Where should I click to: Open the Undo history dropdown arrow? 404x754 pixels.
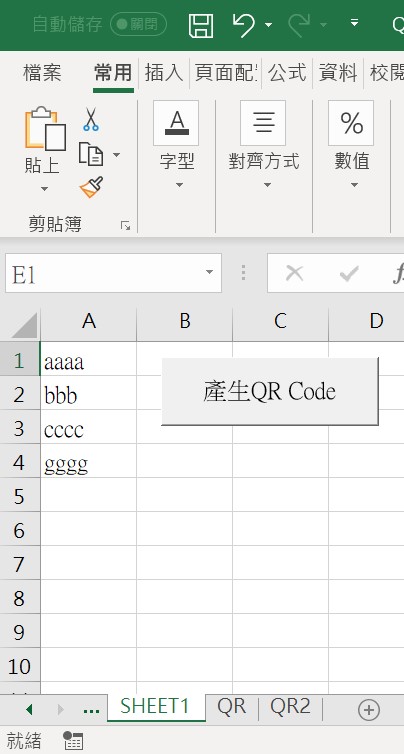coord(268,25)
